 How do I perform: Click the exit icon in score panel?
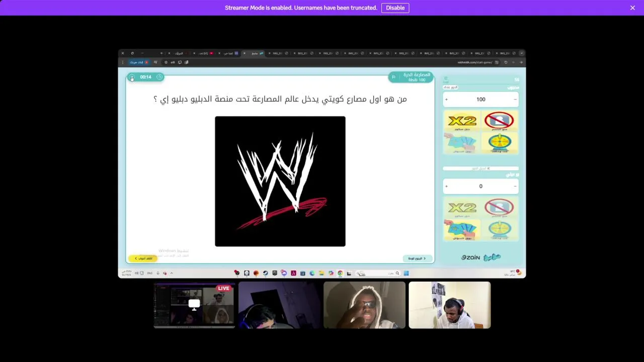coord(446,79)
